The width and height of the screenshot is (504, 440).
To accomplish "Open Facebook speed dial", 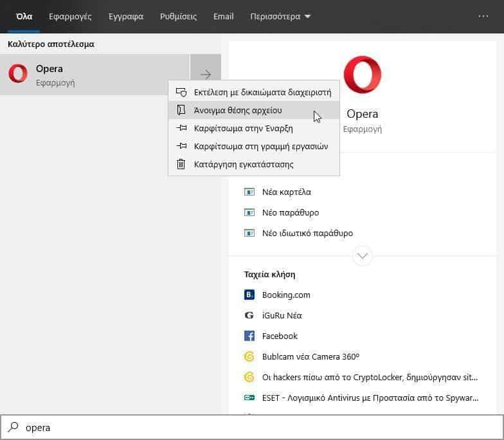I will point(280,336).
